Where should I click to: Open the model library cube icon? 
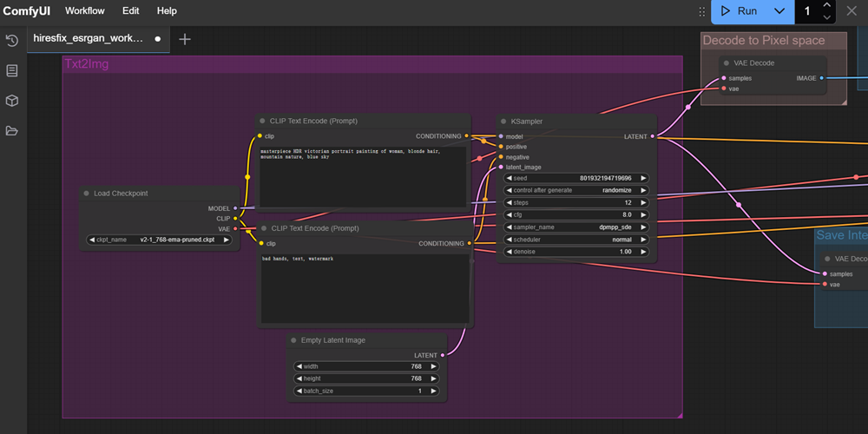[11, 101]
